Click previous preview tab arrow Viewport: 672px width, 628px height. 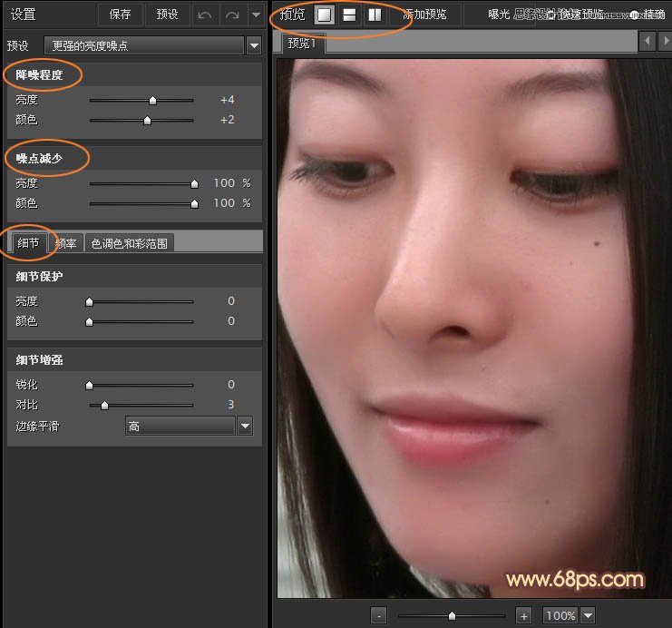(x=648, y=41)
